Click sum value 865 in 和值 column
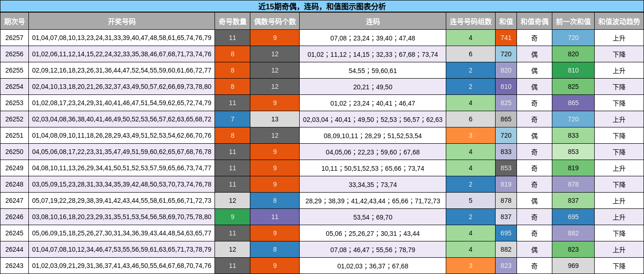The width and height of the screenshot is (644, 274). (506, 119)
